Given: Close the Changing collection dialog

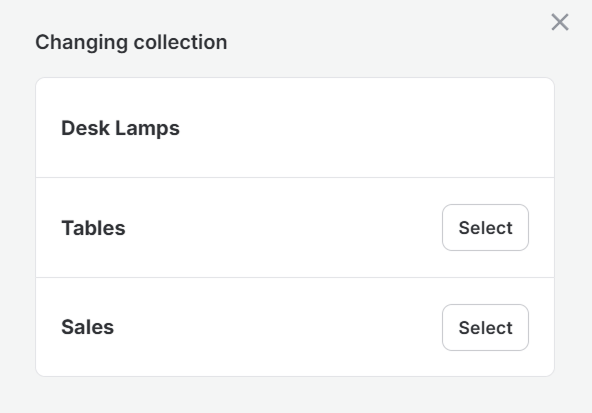Looking at the screenshot, I should tap(560, 22).
